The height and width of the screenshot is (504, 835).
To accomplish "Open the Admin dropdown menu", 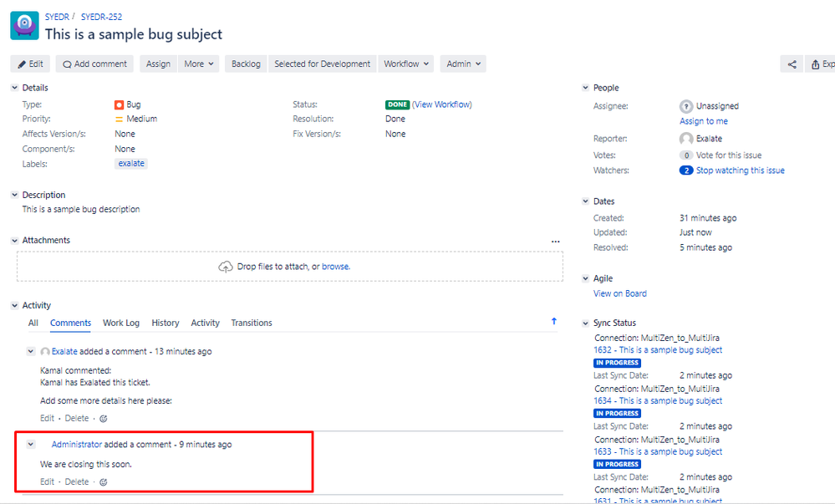I will [463, 64].
